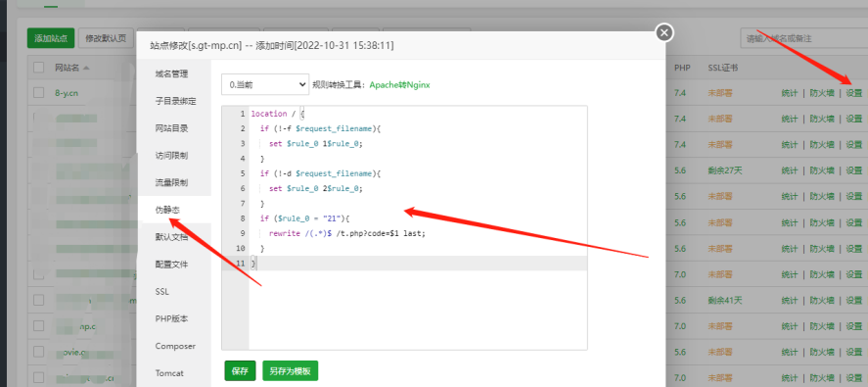The image size is (868, 387).
Task: Click the 网站名 column header text
Action: point(67,68)
